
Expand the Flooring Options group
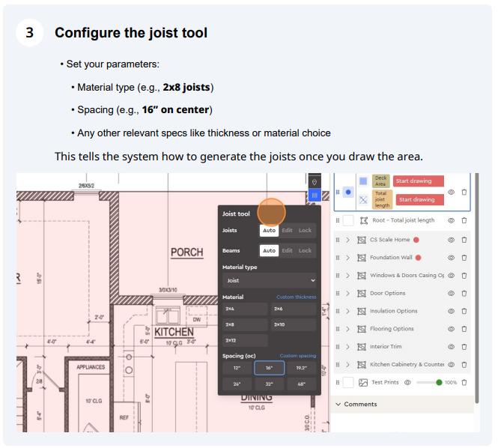[x=347, y=329]
